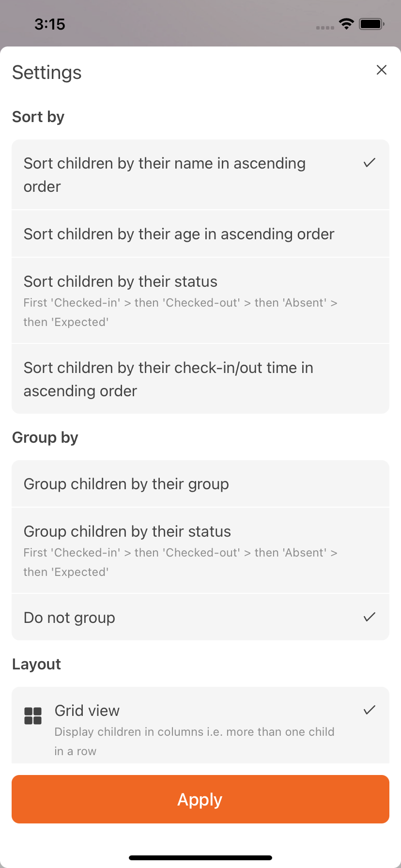Click checkmark beside Do not group
The height and width of the screenshot is (868, 401).
tap(370, 617)
